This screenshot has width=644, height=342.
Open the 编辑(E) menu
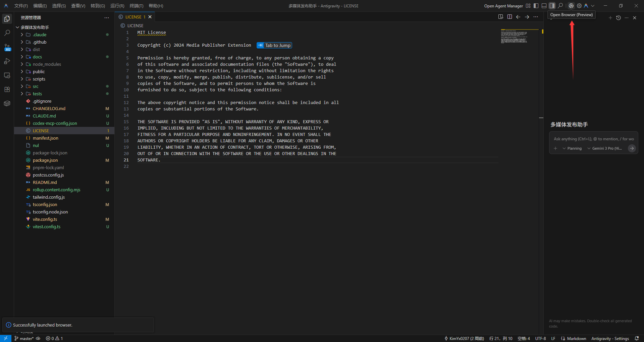[40, 6]
